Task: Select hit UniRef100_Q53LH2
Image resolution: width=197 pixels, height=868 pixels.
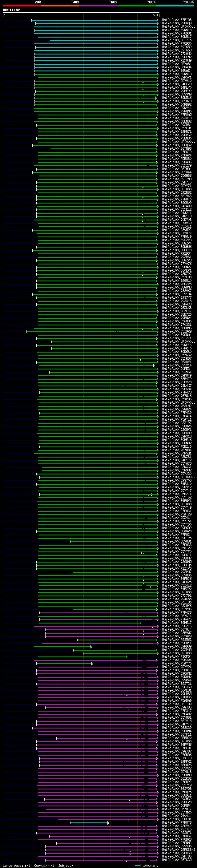Action: [177, 406]
